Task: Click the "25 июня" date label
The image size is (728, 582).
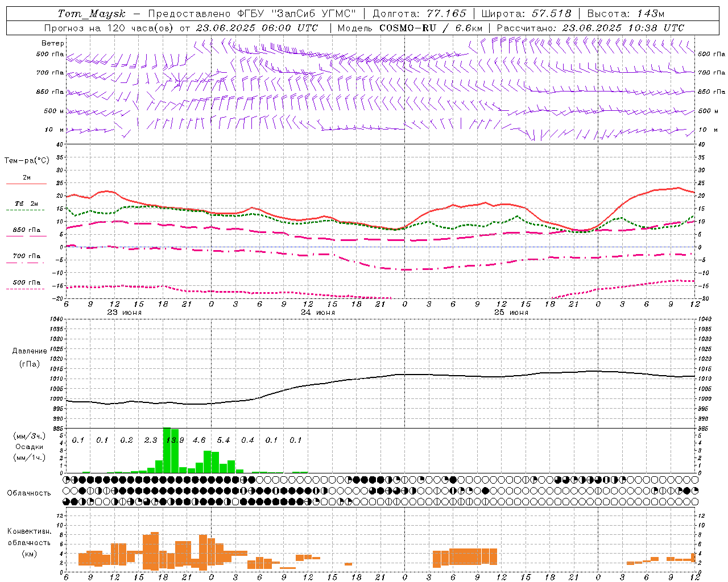Action: click(511, 313)
